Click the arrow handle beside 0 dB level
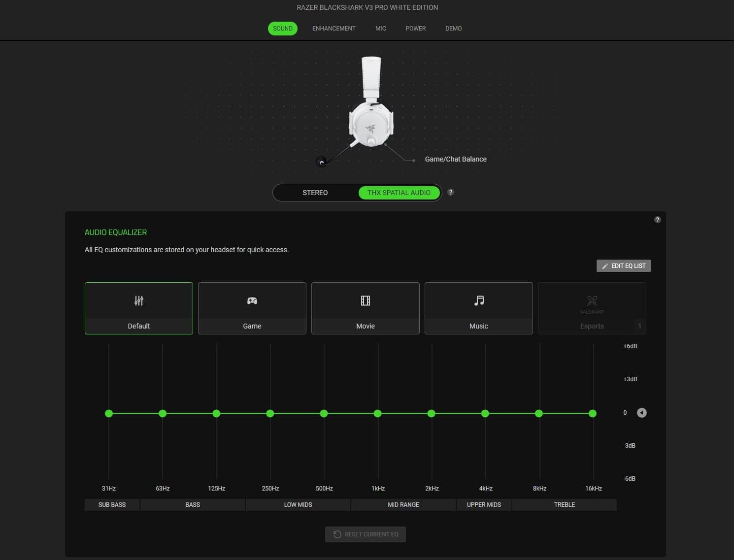The image size is (734, 560). [x=641, y=413]
